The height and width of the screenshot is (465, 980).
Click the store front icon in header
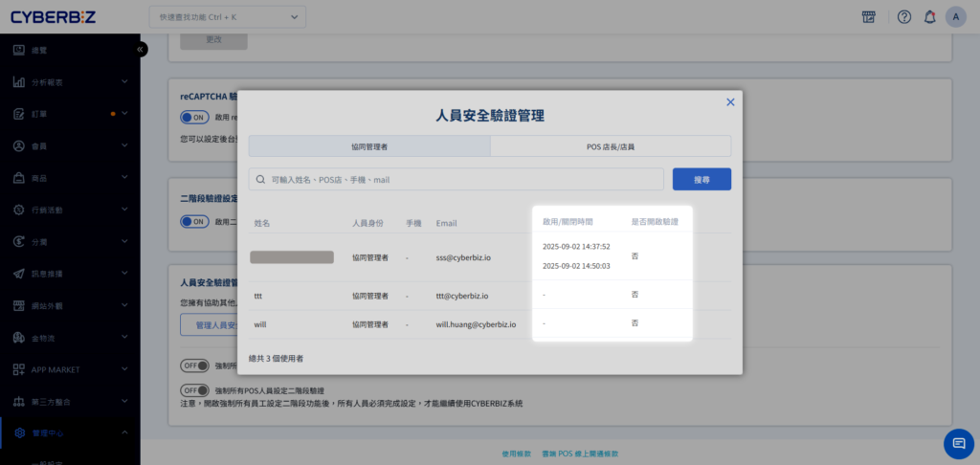point(869,17)
